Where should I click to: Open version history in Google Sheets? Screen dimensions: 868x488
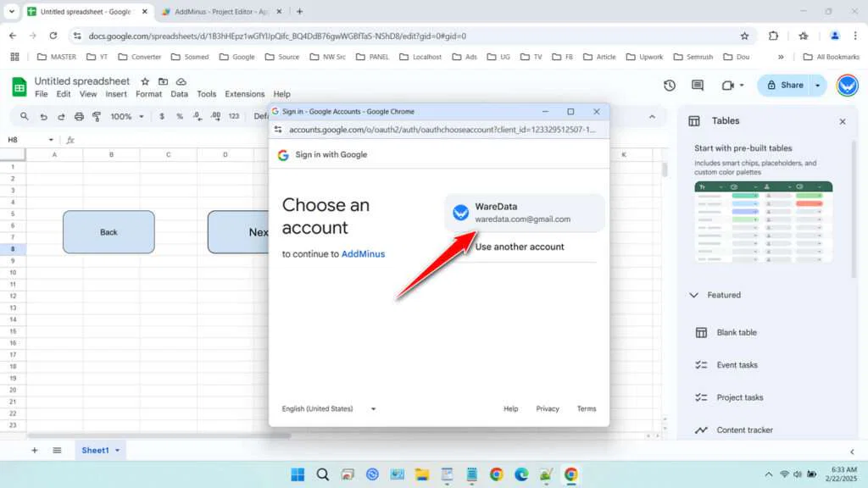coord(669,85)
